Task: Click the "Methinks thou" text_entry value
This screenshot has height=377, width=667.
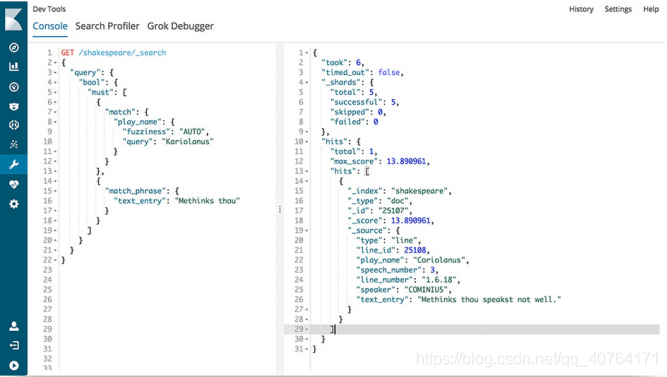Action: [x=208, y=200]
